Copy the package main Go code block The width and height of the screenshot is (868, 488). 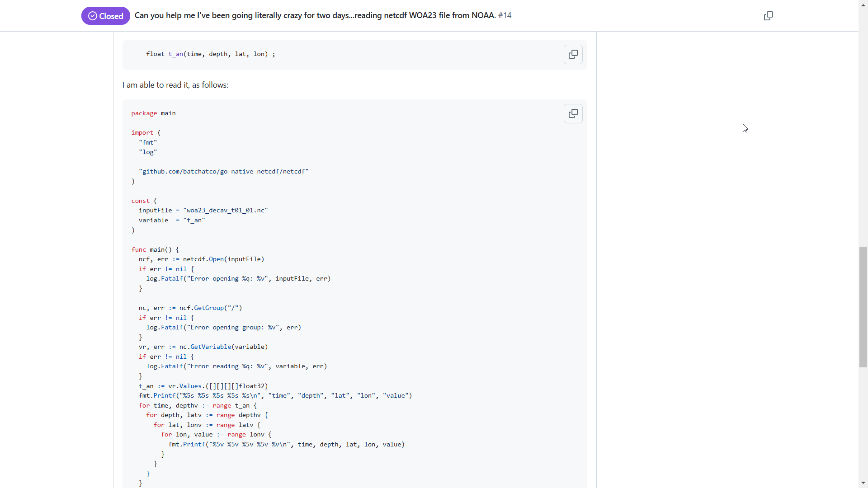tap(573, 113)
